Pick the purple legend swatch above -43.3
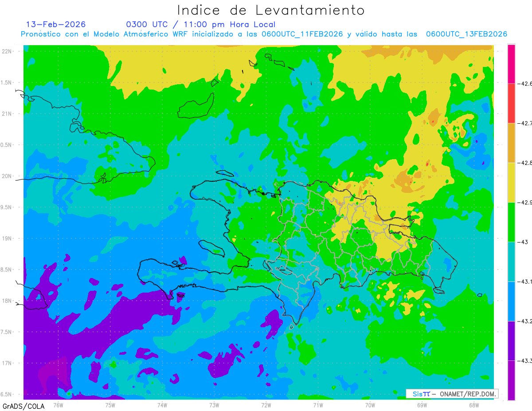The image size is (532, 411). pos(511,341)
